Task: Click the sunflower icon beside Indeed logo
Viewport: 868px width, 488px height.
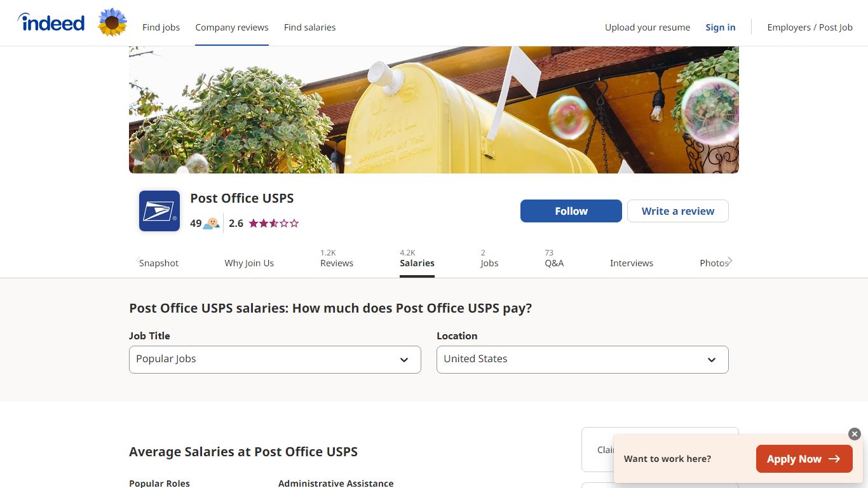Action: pyautogui.click(x=112, y=22)
